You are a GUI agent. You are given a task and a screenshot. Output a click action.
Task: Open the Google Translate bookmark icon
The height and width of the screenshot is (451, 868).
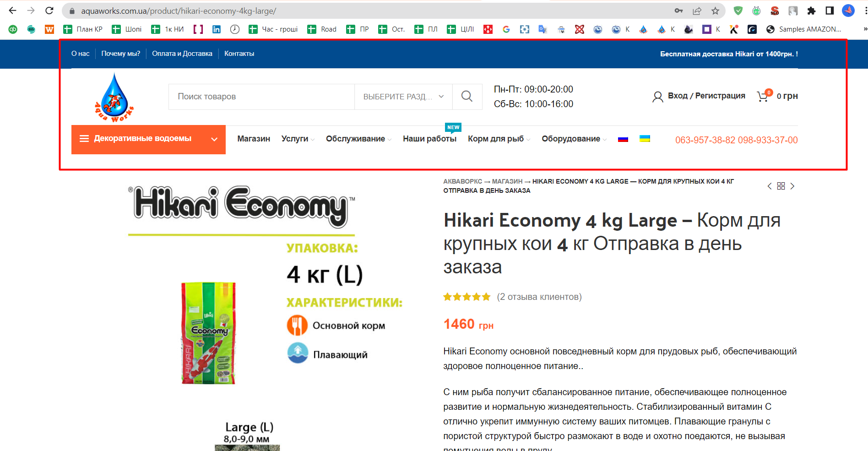543,29
